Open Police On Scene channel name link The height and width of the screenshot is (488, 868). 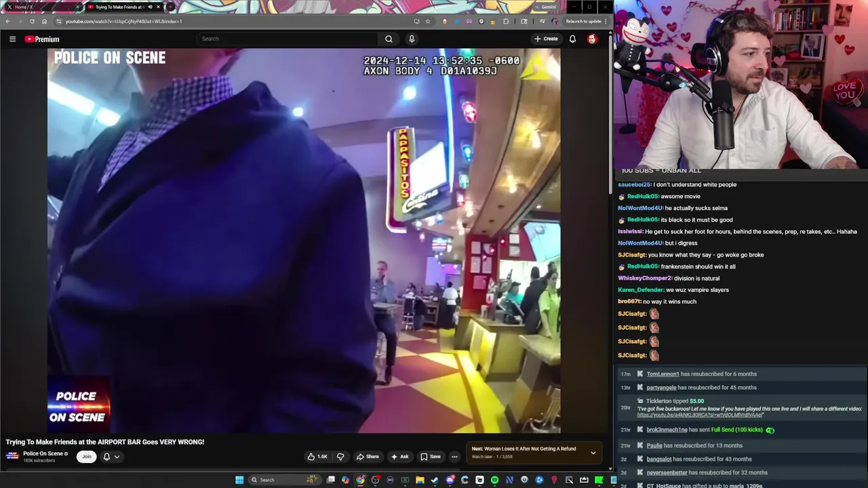coord(43,453)
